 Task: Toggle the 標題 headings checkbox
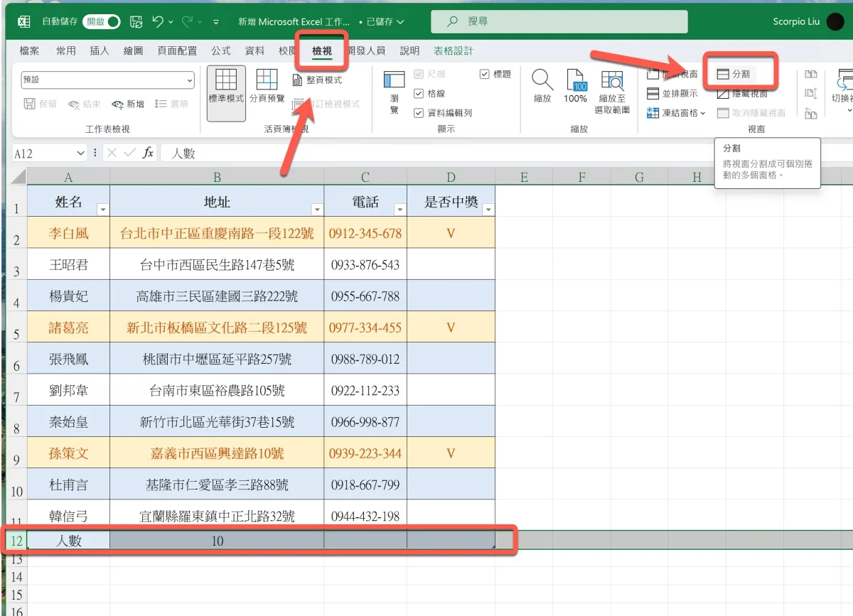pos(484,74)
